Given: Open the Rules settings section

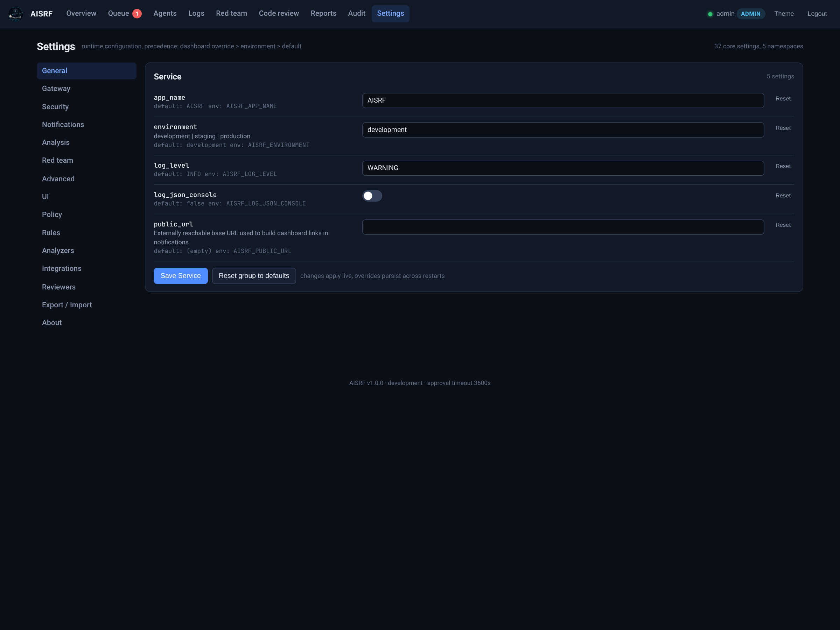Looking at the screenshot, I should (x=86, y=232).
